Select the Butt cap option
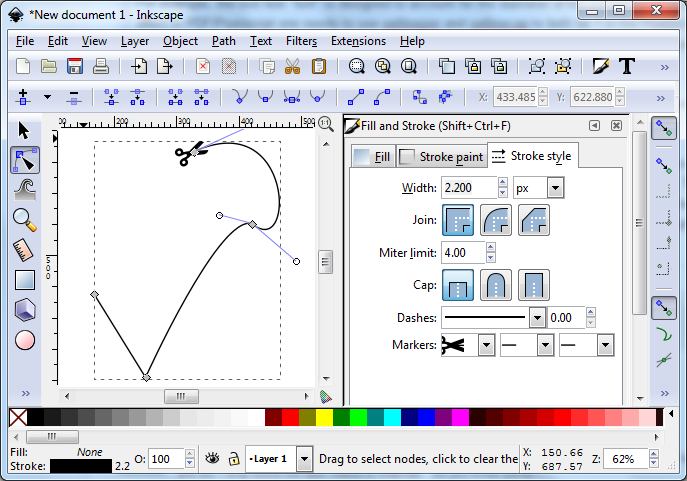This screenshot has height=481, width=687. coord(458,285)
